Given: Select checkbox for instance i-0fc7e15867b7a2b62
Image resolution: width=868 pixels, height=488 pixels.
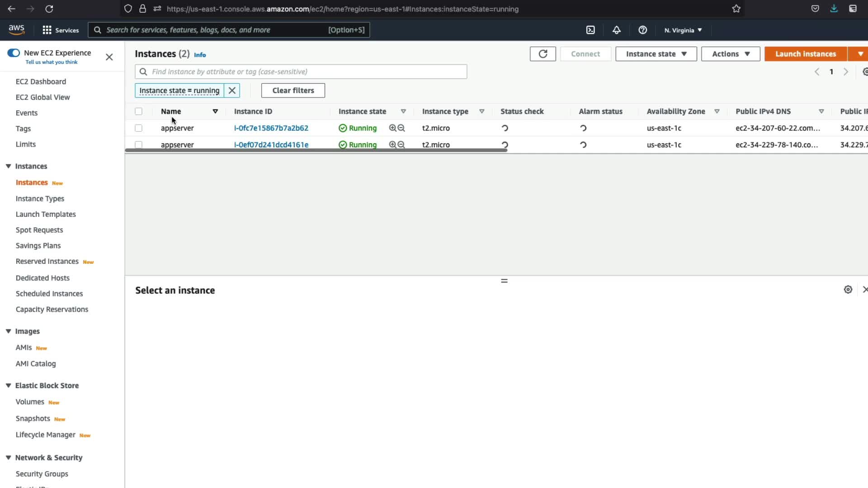Looking at the screenshot, I should [x=138, y=128].
